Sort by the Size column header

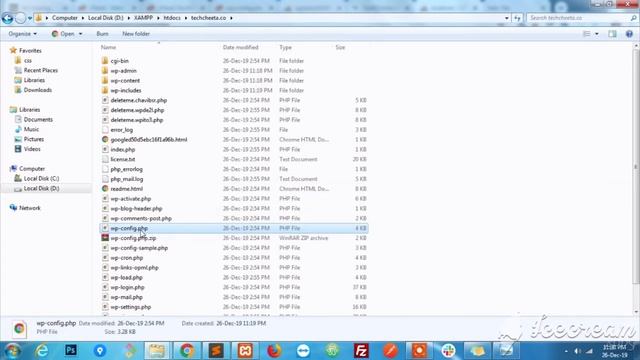click(340, 47)
